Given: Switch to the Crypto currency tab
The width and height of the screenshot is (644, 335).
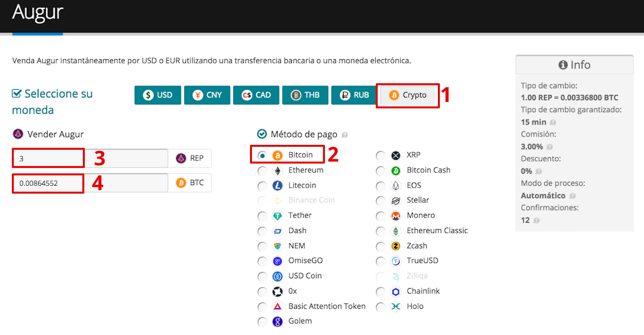Looking at the screenshot, I should coord(407,95).
